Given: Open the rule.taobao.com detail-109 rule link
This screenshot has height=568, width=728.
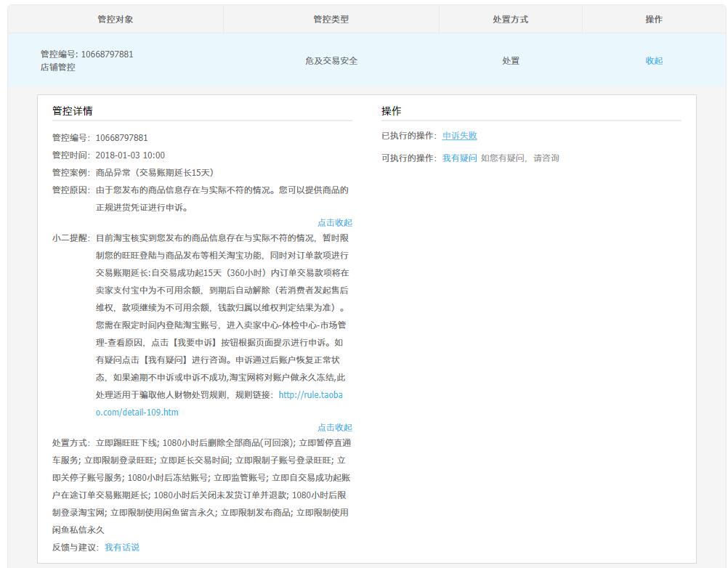Looking at the screenshot, I should 219,403.
